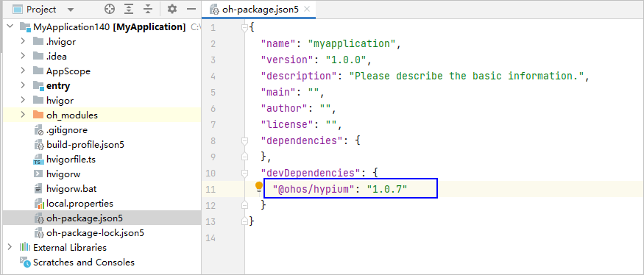Open build-profile.json5 in the tree

click(85, 144)
